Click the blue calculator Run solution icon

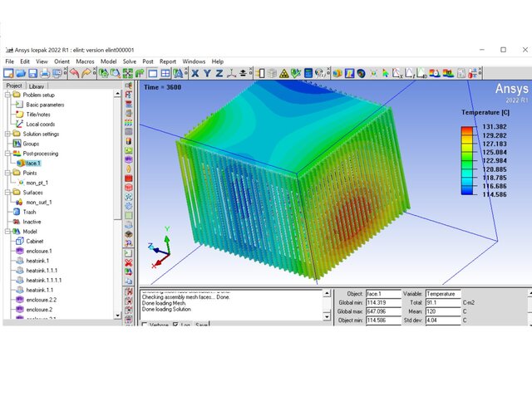point(308,73)
